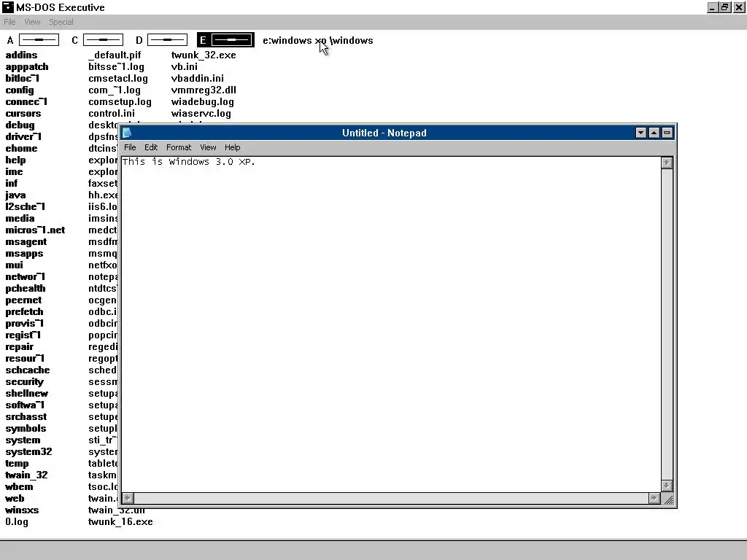Select the pchealth folder
This screenshot has width=747, height=560.
coord(26,289)
